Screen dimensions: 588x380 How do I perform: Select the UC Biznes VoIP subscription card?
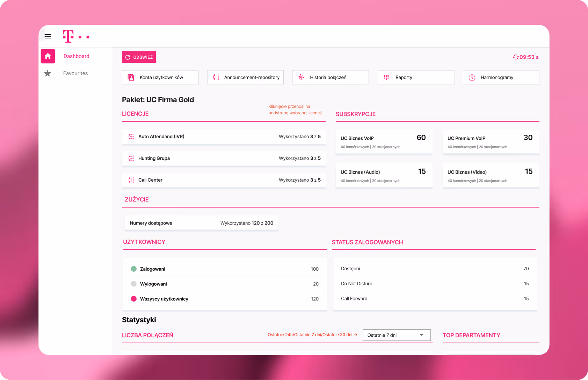[x=384, y=141]
